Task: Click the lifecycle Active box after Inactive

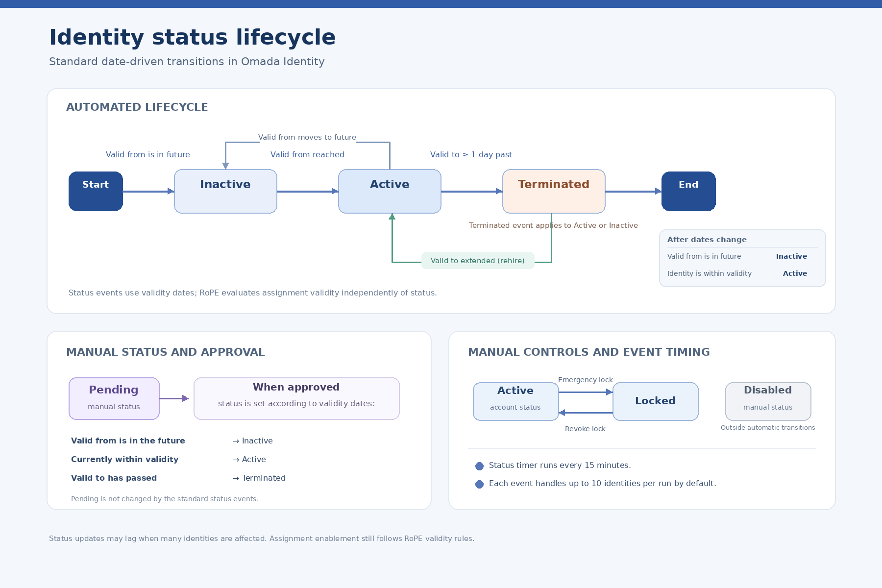Action: tap(390, 191)
